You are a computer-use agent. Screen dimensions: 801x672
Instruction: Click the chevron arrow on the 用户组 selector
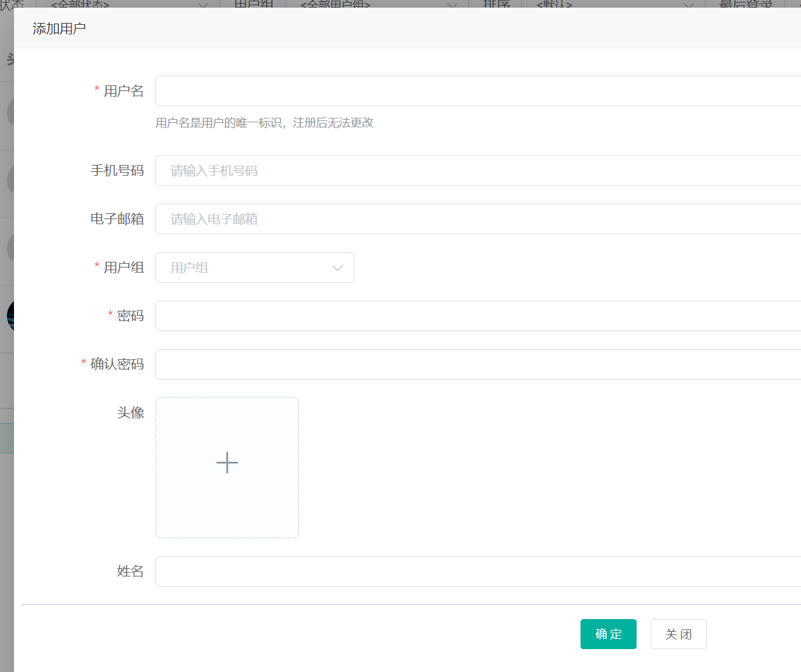click(337, 268)
